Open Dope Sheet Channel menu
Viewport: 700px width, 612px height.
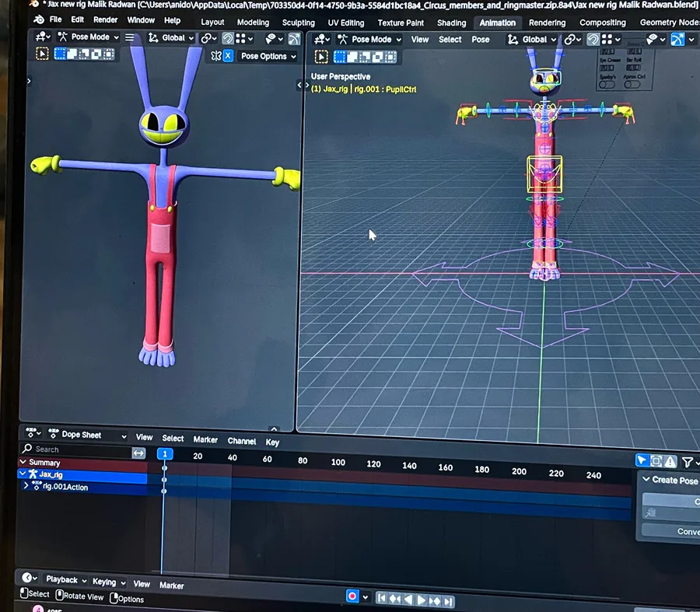(x=242, y=441)
